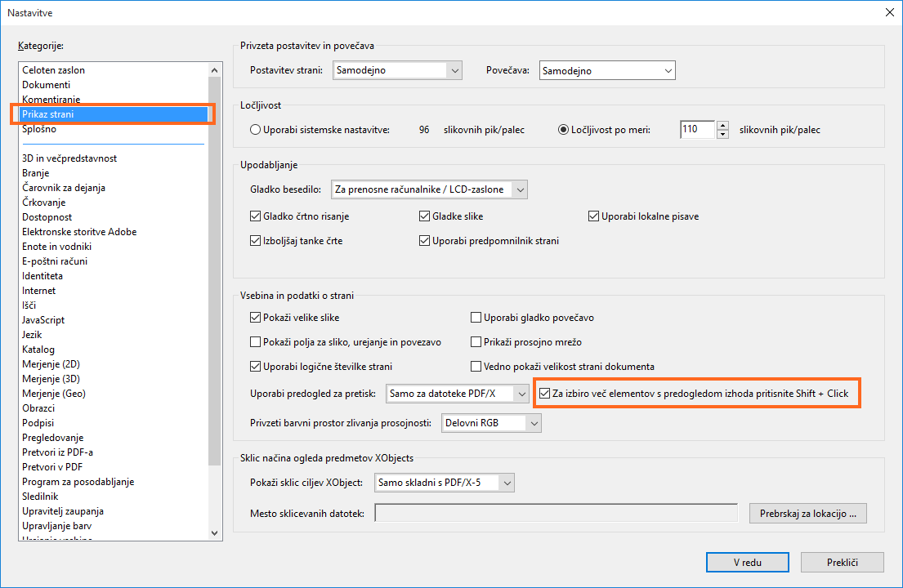Select Črkovanje category
Image resolution: width=903 pixels, height=588 pixels.
tap(44, 203)
